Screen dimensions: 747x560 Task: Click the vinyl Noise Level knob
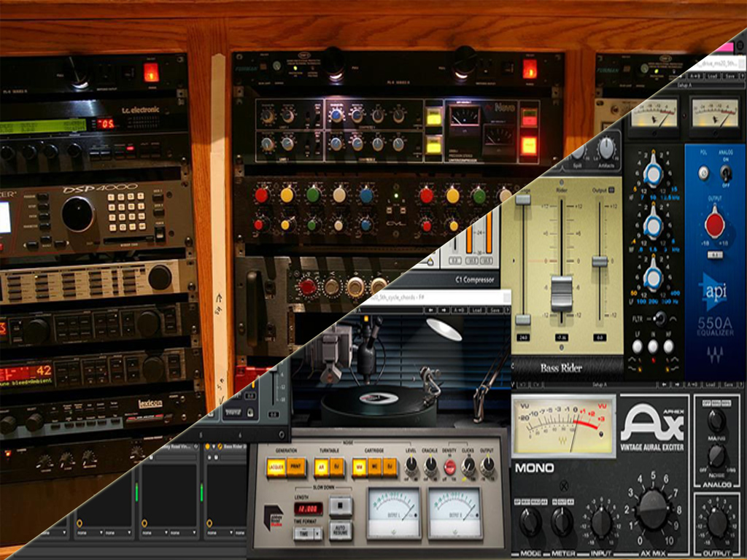pos(411,464)
